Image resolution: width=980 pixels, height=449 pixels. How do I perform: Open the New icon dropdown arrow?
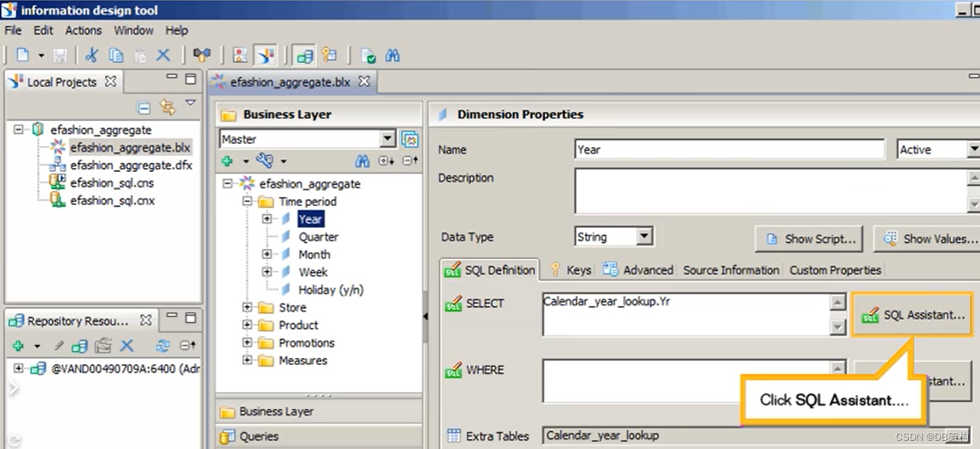[x=41, y=56]
